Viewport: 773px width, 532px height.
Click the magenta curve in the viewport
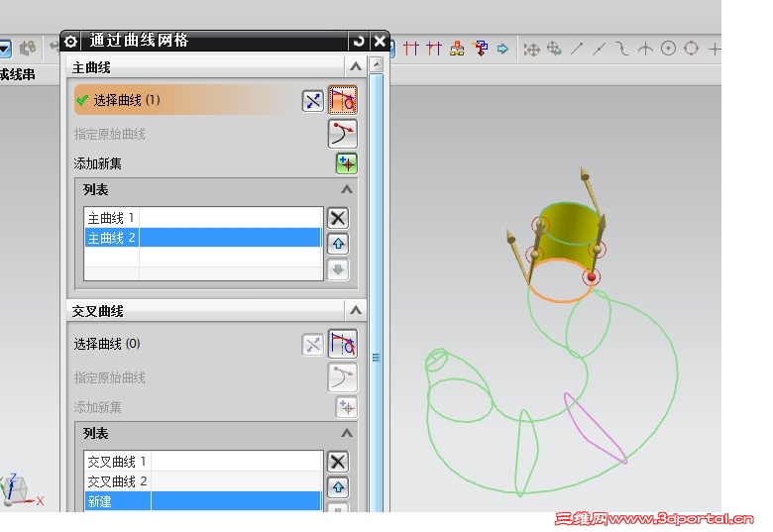point(594,428)
